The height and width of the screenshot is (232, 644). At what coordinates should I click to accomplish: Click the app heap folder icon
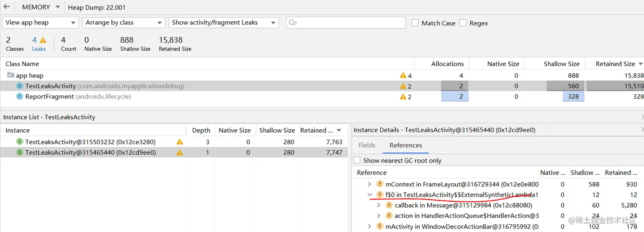pyautogui.click(x=11, y=75)
